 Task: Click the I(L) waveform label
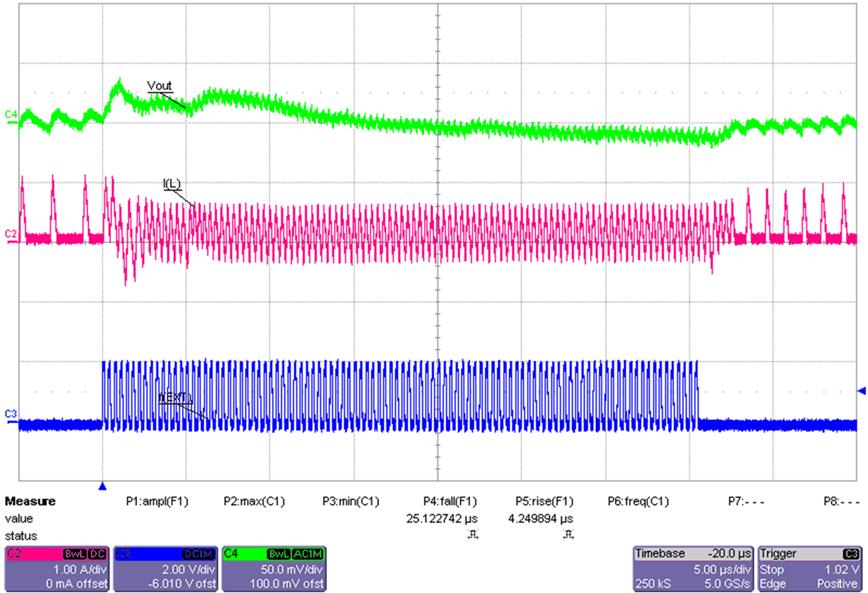173,184
